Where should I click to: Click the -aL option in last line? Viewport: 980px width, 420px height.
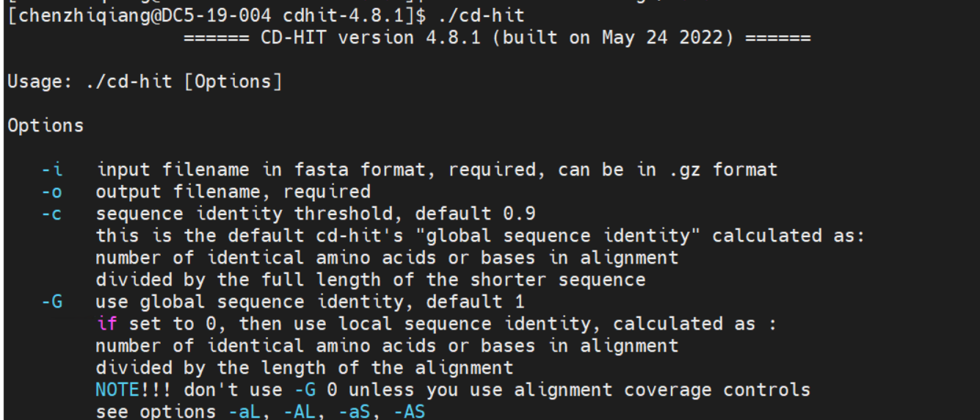(x=250, y=411)
